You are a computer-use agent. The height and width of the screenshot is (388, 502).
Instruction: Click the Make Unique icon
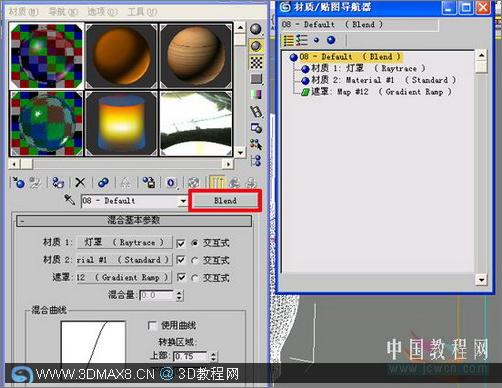pos(125,183)
